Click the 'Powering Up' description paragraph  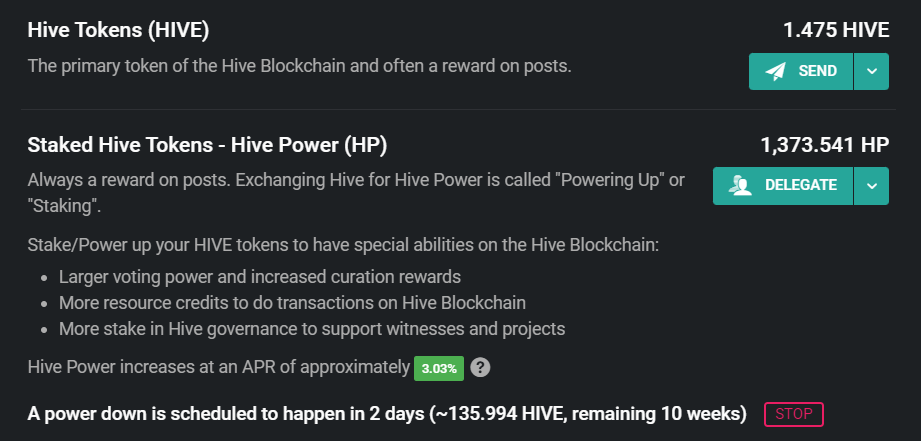point(356,193)
